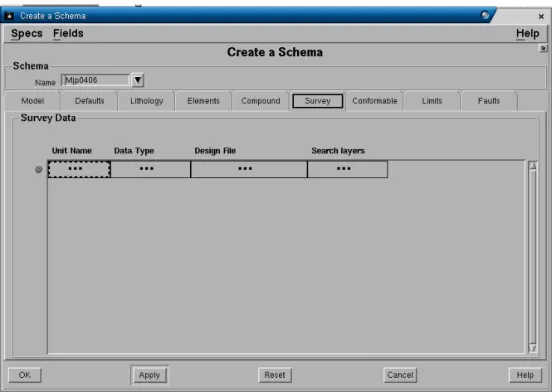552x392 pixels.
Task: Switch to the Compound tab
Action: click(x=261, y=101)
